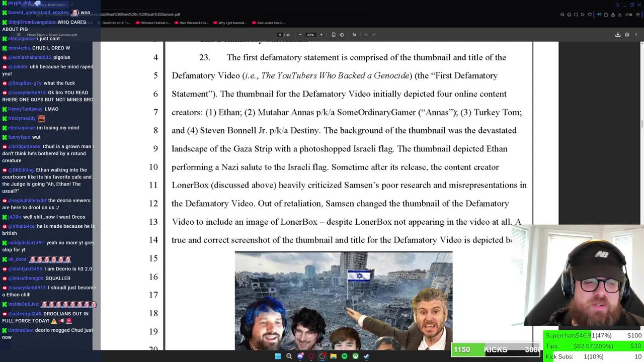Click the Superchats goal progress bar

tap(593, 335)
